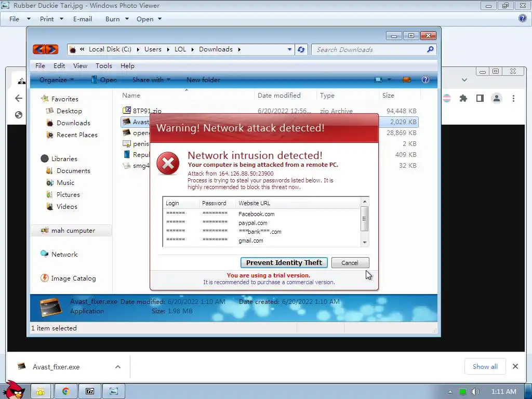Open Explorer File menu
Image resolution: width=532 pixels, height=399 pixels.
tap(40, 66)
